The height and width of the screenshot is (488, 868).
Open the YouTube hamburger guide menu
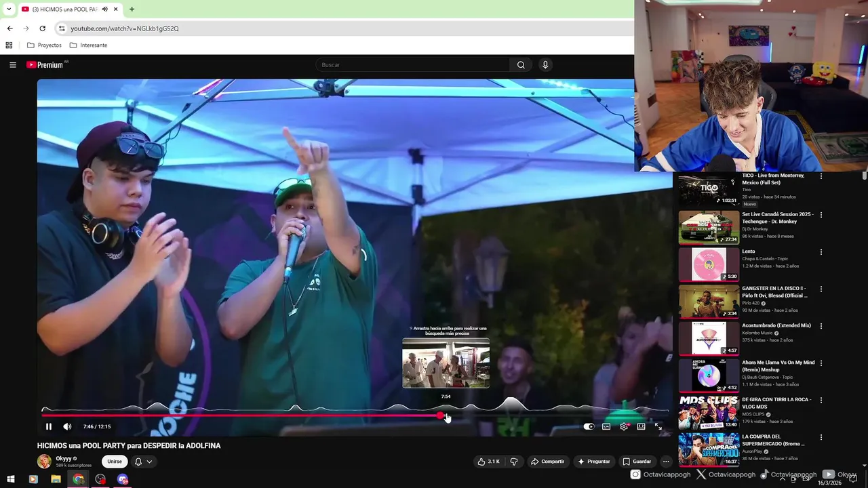(x=13, y=65)
